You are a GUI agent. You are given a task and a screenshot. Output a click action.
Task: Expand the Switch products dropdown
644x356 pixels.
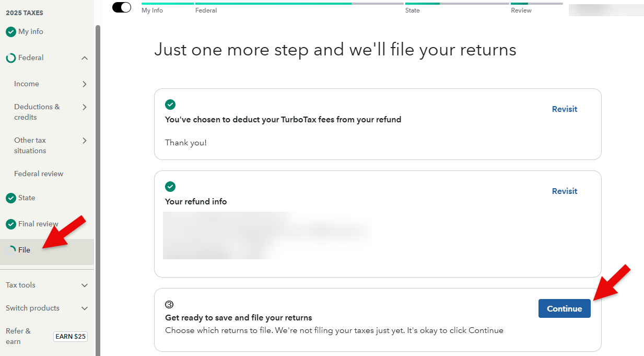click(85, 308)
